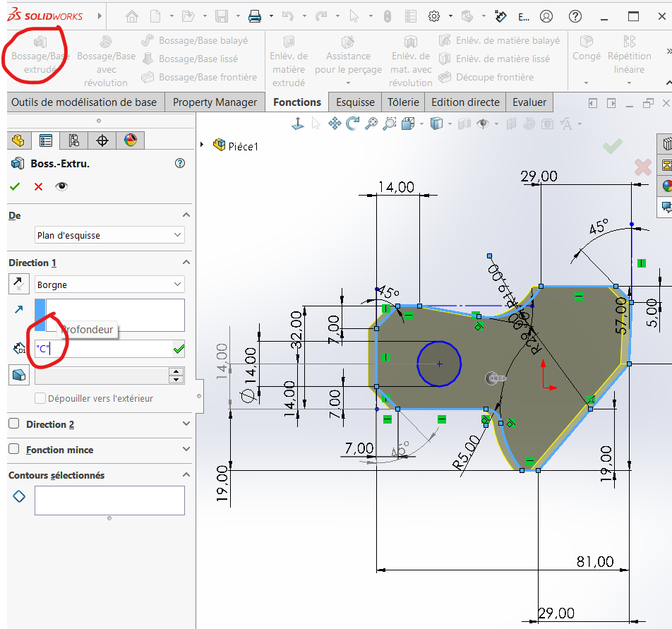Expand the Pièce1 tree node
This screenshot has height=629, width=672.
202,145
